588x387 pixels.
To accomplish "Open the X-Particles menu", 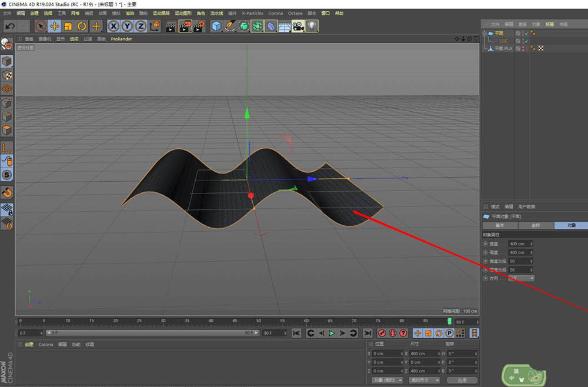I will point(253,13).
